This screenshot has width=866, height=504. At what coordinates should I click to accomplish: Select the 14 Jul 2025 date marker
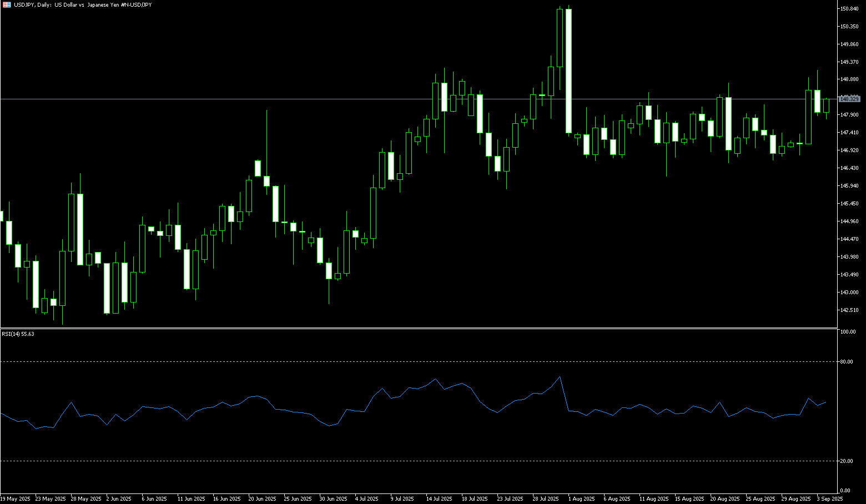439,499
